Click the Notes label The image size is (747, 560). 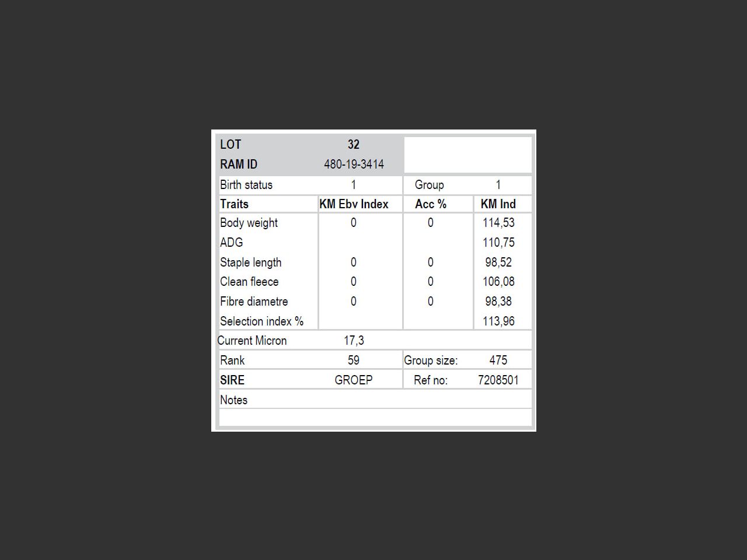coord(233,400)
